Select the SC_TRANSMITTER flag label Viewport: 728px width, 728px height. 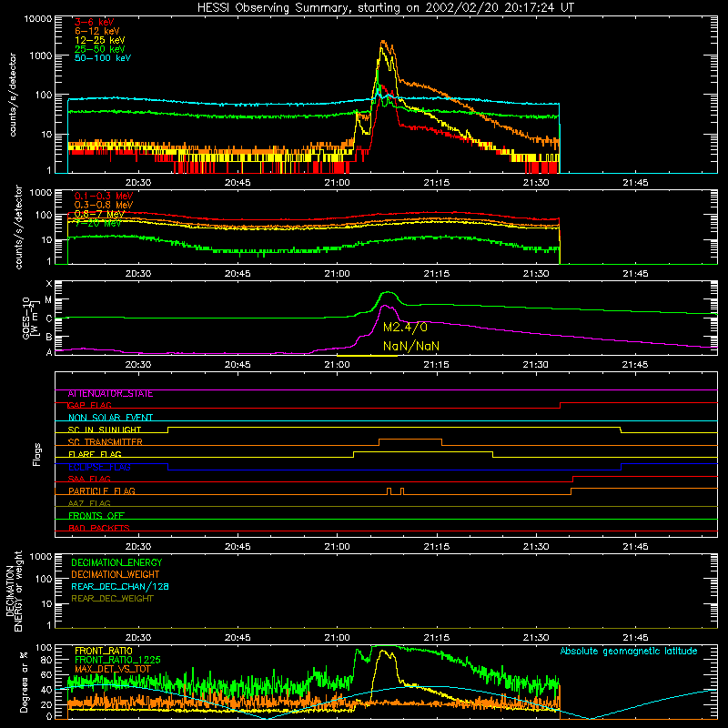coord(106,442)
